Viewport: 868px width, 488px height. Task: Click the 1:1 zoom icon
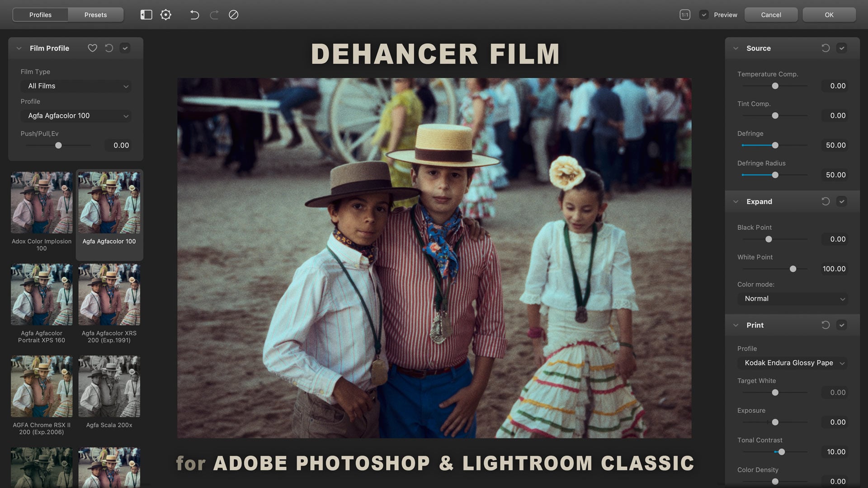click(x=684, y=15)
